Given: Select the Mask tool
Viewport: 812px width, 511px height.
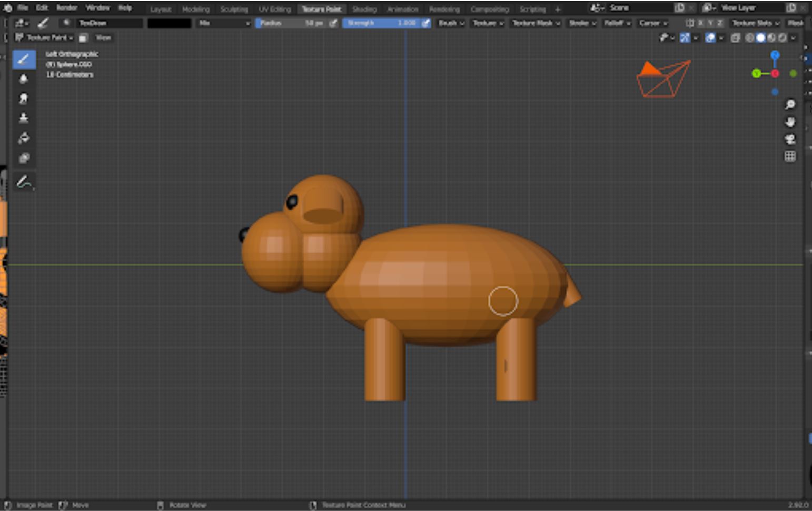Looking at the screenshot, I should [x=24, y=158].
